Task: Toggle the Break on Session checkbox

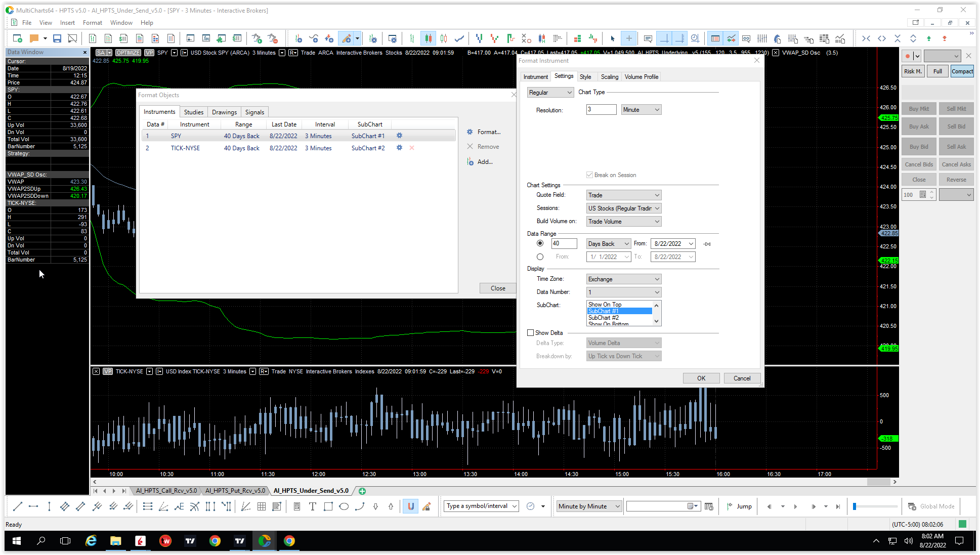Action: coord(589,175)
